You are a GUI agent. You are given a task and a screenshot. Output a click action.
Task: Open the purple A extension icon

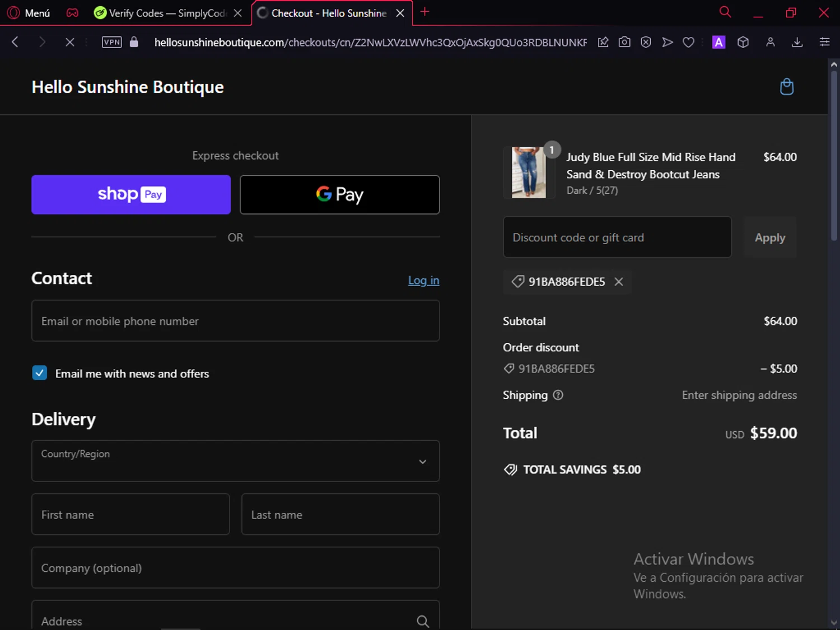click(718, 42)
